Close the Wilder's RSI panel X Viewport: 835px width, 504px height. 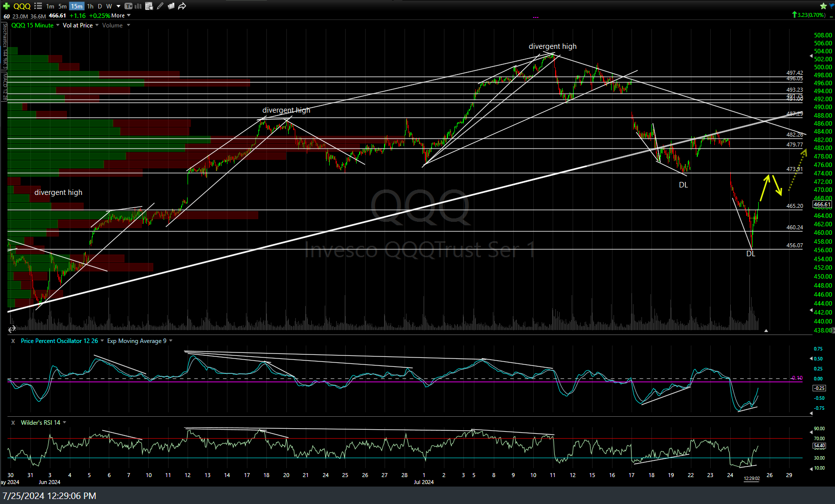tap(13, 423)
